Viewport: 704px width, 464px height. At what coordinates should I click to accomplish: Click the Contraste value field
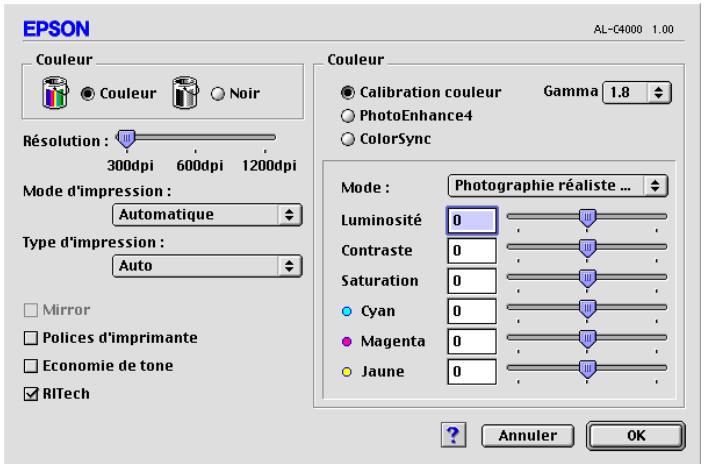pos(472,251)
